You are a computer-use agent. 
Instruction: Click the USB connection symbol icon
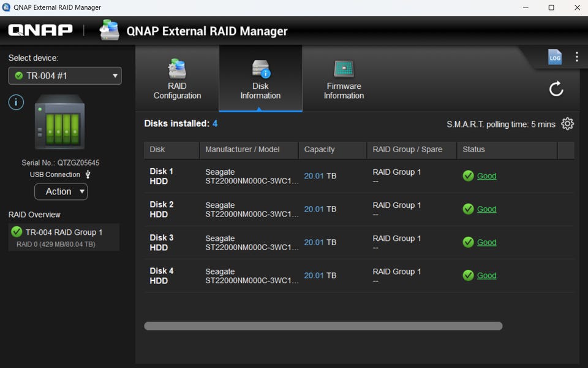[x=88, y=174]
